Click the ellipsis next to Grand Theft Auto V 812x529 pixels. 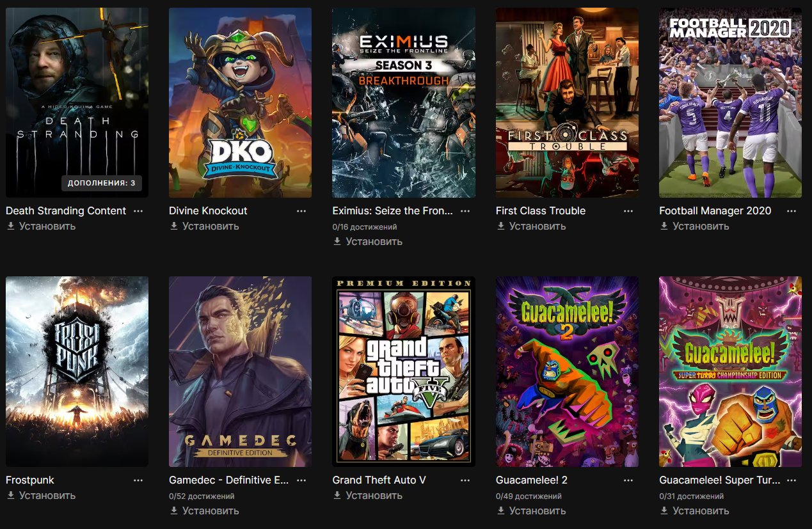(465, 480)
